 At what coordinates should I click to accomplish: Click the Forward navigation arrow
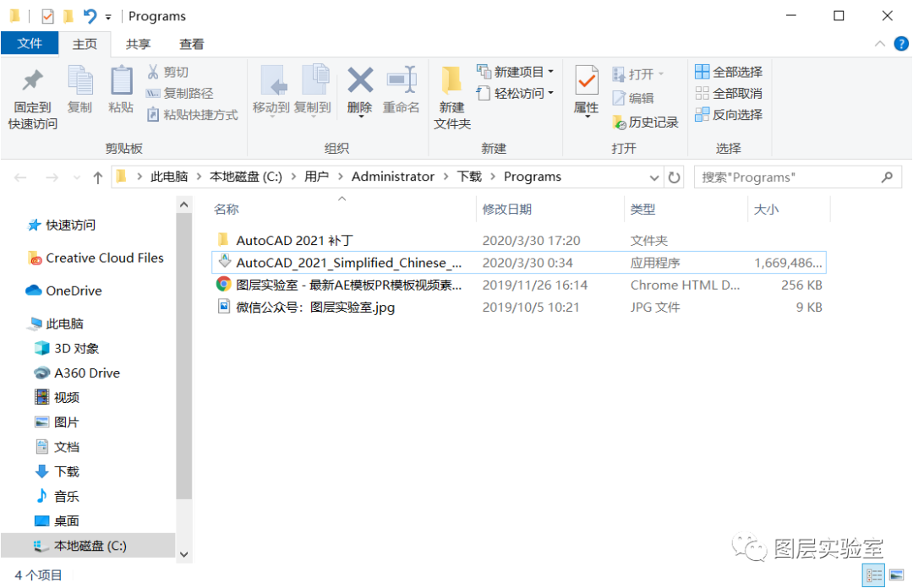52,177
